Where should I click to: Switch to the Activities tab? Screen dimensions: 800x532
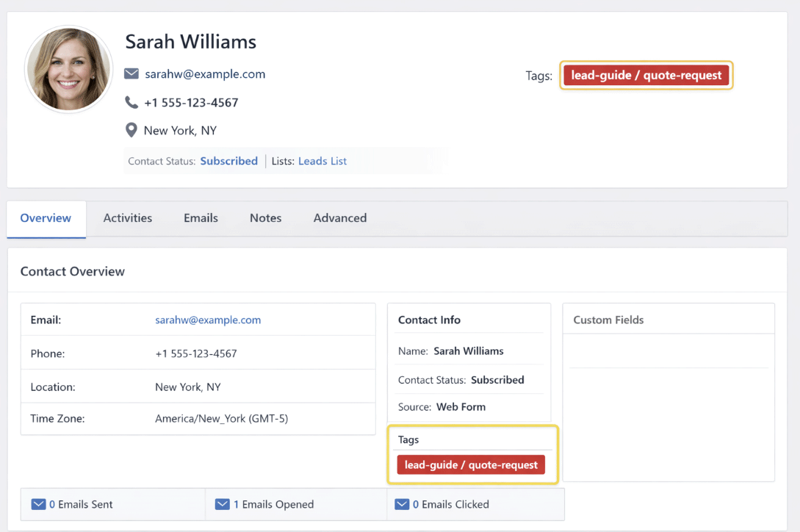click(x=128, y=218)
